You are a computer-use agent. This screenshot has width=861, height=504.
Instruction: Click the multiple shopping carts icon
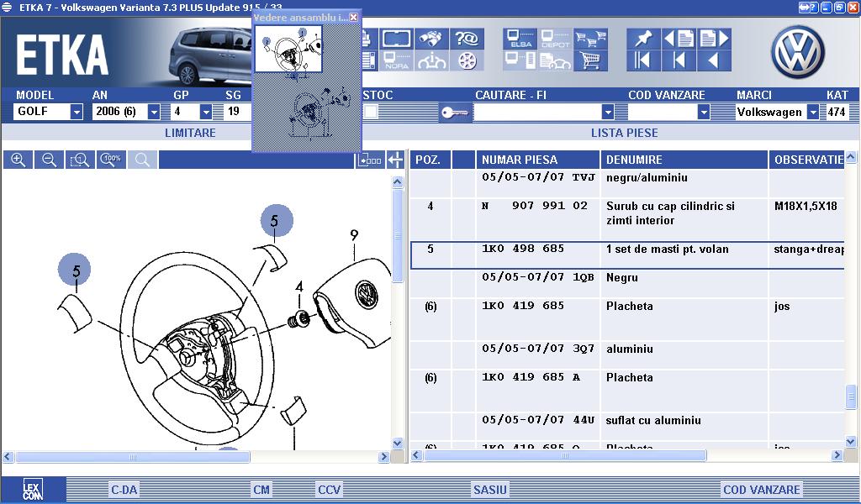point(590,39)
